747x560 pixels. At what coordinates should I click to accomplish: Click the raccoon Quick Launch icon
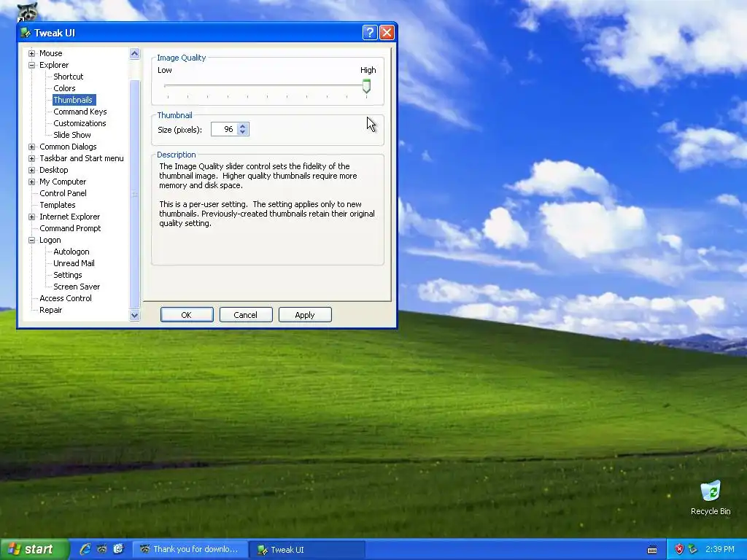point(102,549)
